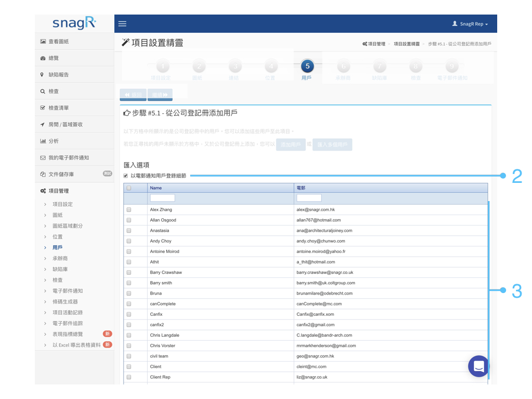
Task: Click the 匯入多個用戶 button
Action: pyautogui.click(x=332, y=144)
